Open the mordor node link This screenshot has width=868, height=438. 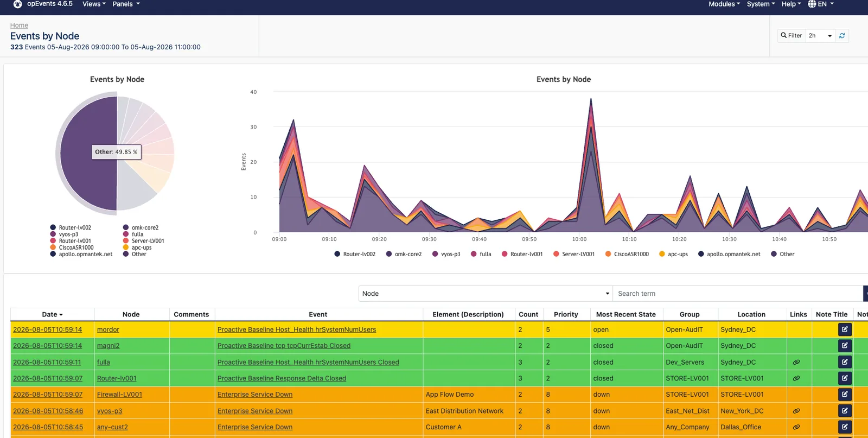[x=108, y=329]
